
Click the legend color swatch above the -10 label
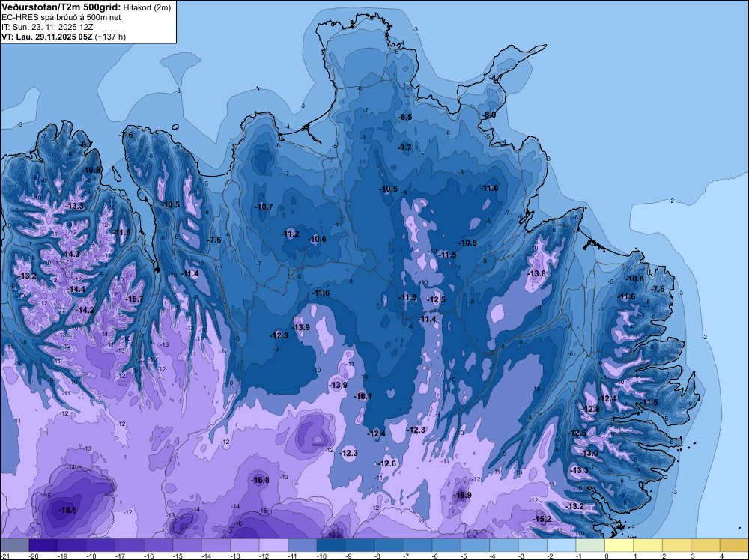(331, 545)
